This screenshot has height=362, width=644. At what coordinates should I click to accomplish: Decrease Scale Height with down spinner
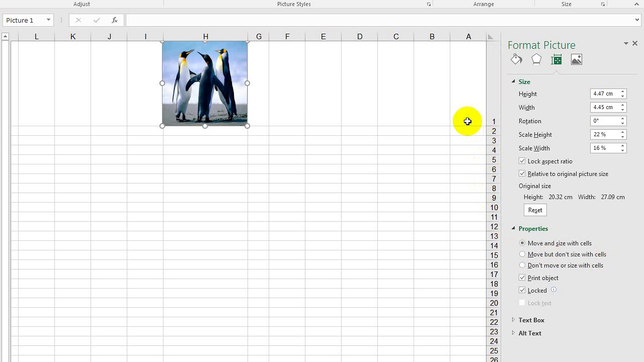tap(623, 137)
